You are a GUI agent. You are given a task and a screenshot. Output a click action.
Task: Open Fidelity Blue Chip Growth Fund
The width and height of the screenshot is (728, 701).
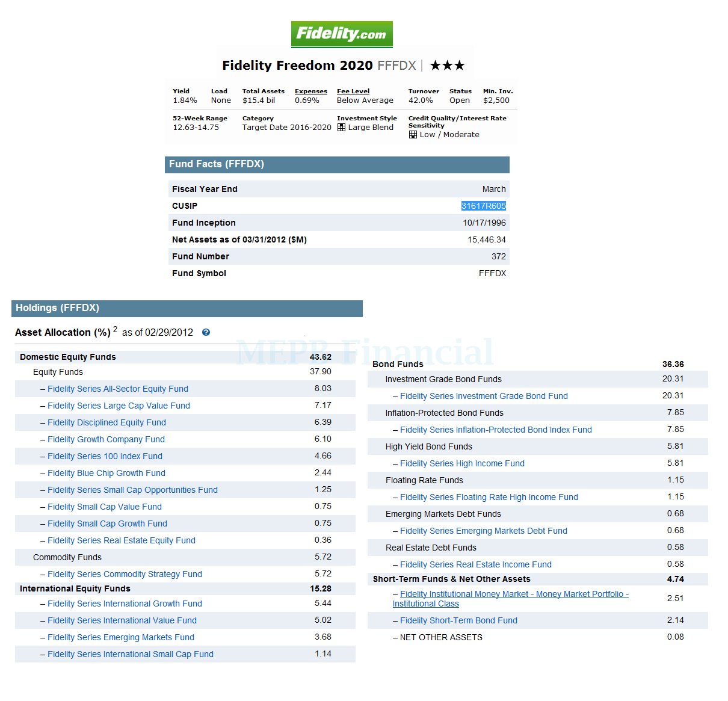coord(106,473)
